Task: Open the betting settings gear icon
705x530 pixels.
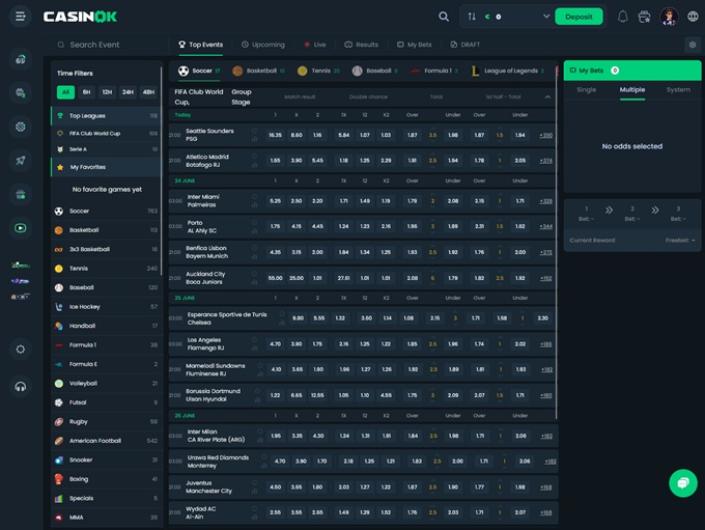Action: point(692,45)
